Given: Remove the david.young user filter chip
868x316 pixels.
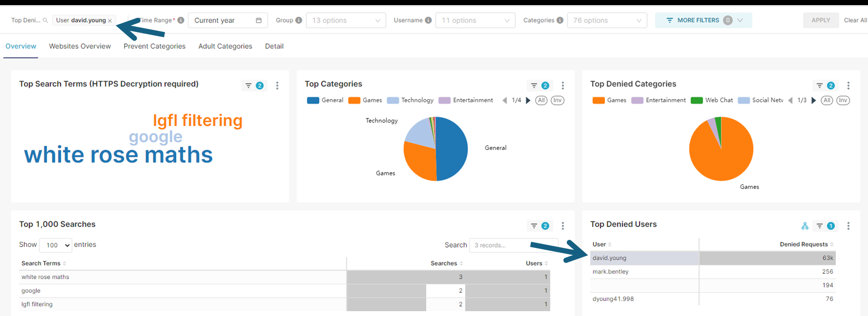Looking at the screenshot, I should 110,21.
